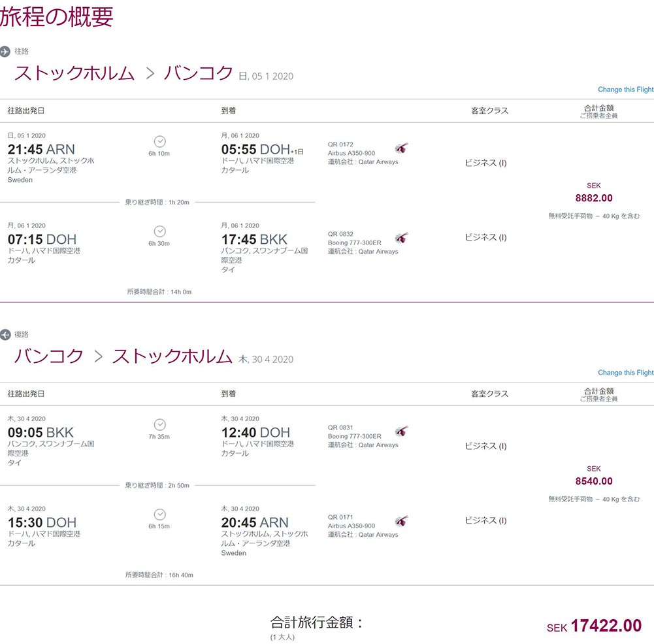Click the 旅程の概要 page heading
Screen dimensions: 654x644
point(56,17)
